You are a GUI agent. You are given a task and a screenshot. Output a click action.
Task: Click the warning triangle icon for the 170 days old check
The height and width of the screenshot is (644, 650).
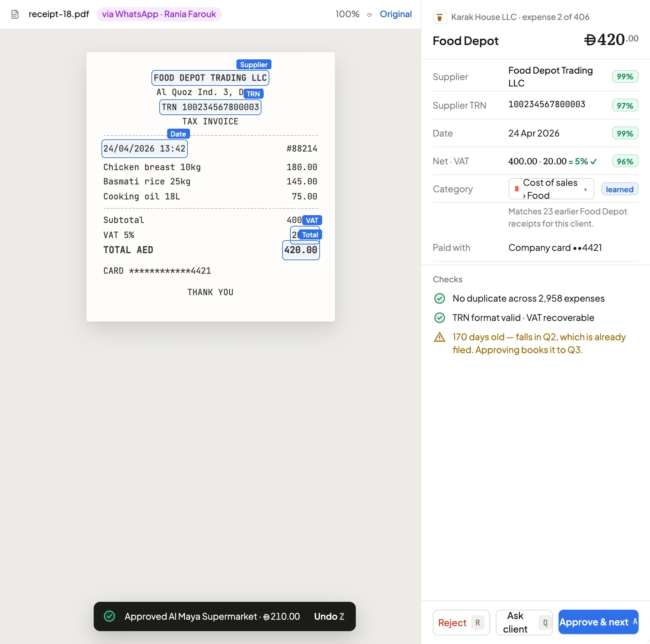point(439,337)
